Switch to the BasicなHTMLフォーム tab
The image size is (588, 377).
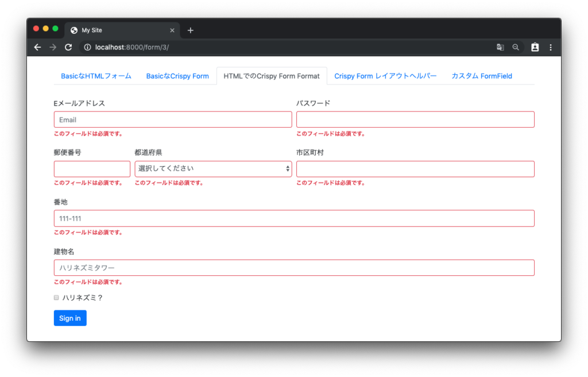[96, 75]
